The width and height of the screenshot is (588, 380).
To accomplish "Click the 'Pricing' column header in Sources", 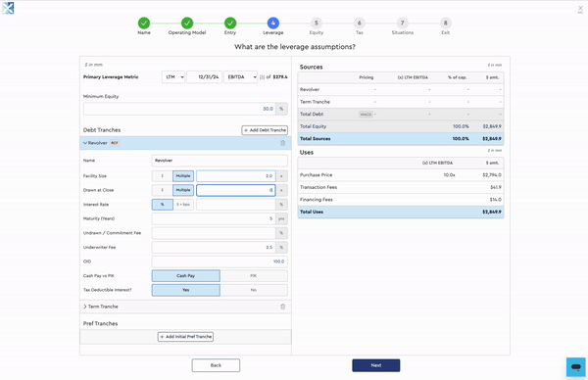I will 366,77.
